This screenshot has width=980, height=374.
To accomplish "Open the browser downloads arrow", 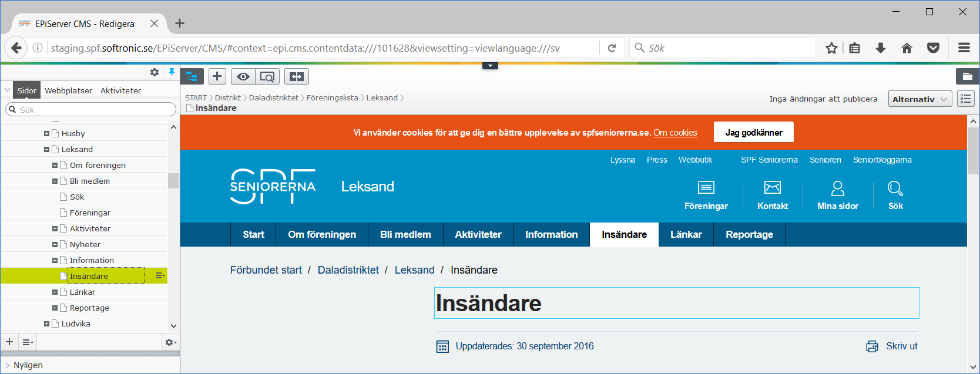I will 881,48.
